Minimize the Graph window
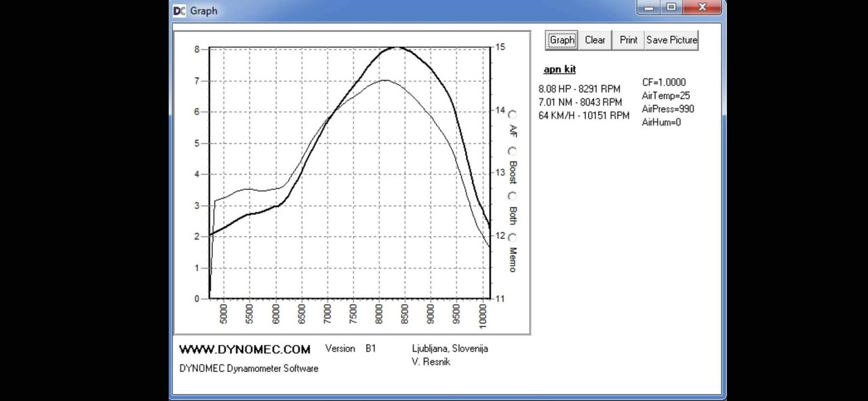Screen dimensions: 868x401 pos(649,7)
